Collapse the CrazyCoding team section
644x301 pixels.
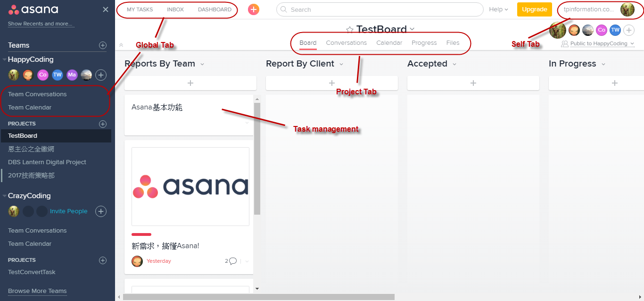(x=4, y=196)
